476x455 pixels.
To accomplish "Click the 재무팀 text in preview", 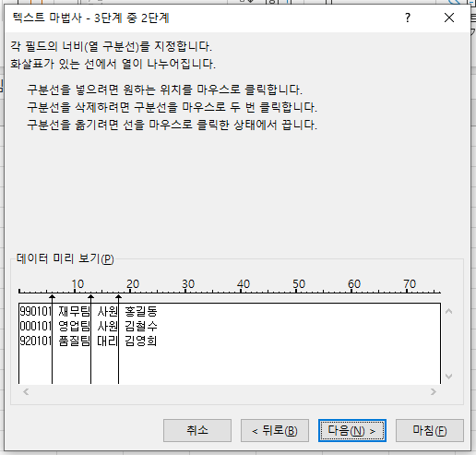I will pyautogui.click(x=74, y=311).
